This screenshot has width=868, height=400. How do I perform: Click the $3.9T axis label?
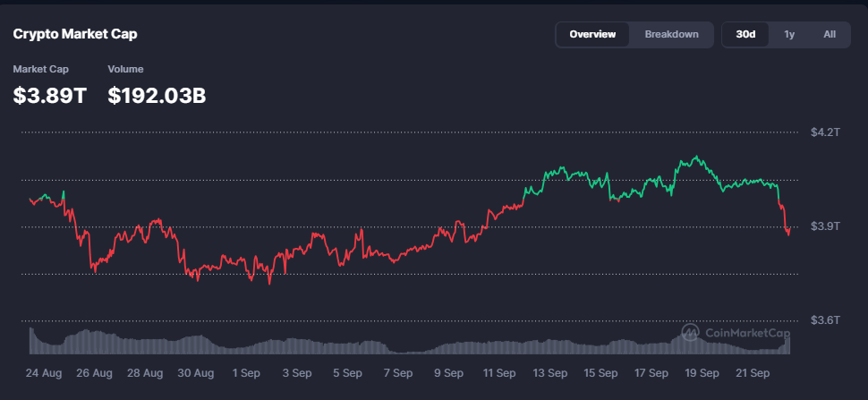(x=825, y=226)
